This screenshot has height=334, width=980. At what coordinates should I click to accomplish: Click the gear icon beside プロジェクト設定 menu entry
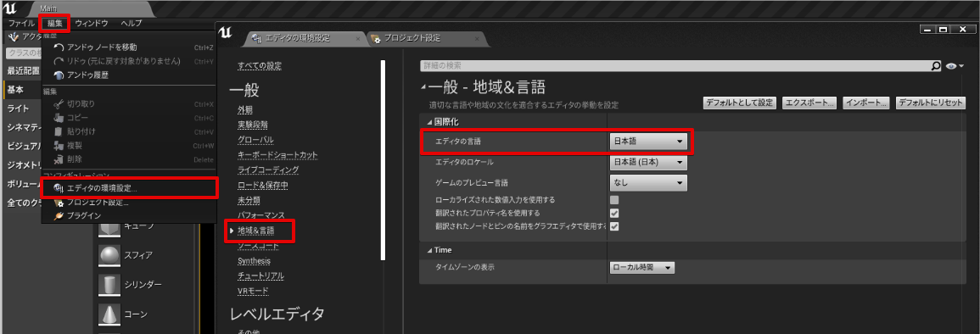[x=59, y=203]
